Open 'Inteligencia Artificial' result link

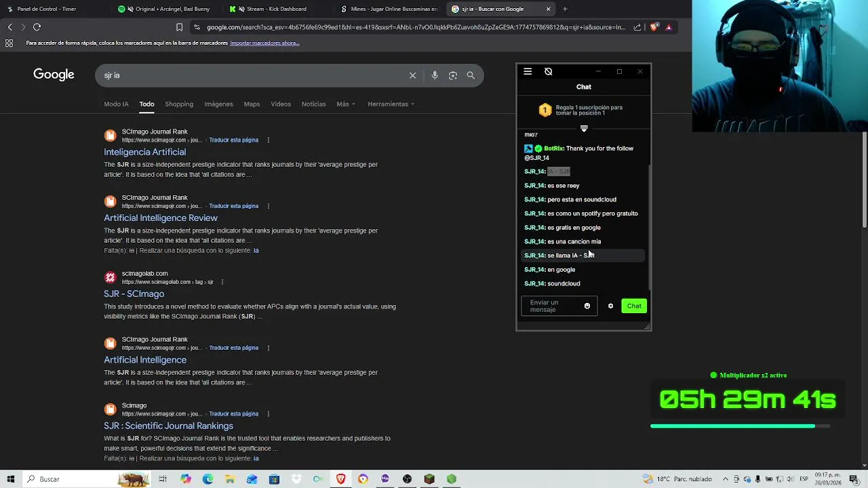tap(144, 152)
